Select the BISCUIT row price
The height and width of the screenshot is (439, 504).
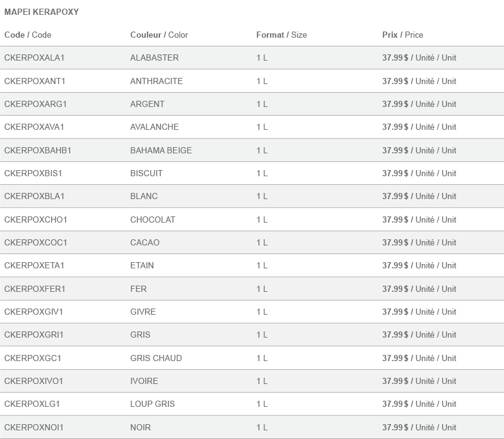(419, 173)
